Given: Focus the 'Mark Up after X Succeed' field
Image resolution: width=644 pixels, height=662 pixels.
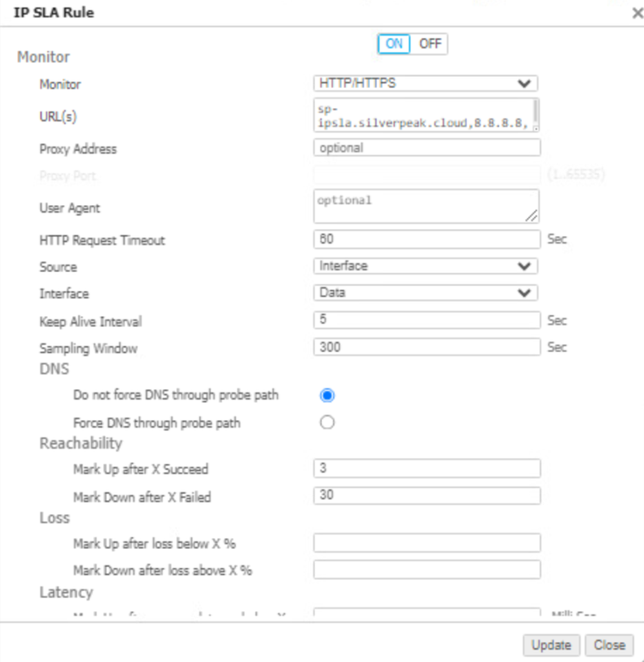Looking at the screenshot, I should coord(426,468).
